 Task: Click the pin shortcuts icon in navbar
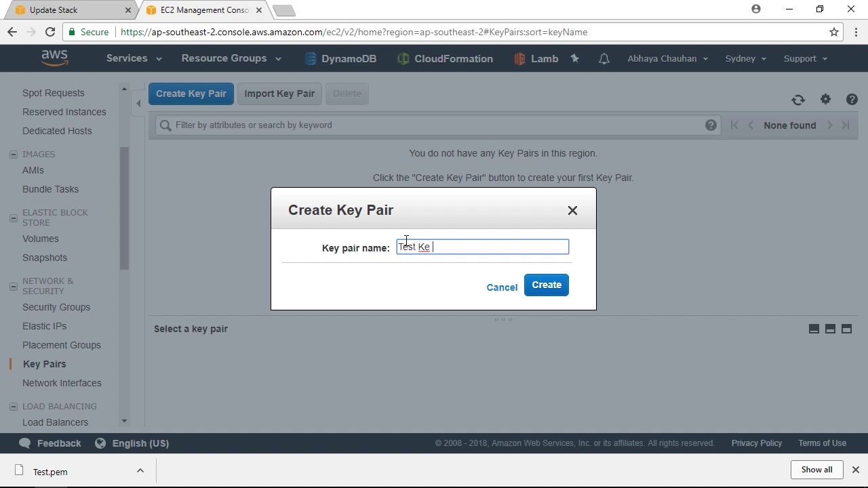pyautogui.click(x=575, y=59)
